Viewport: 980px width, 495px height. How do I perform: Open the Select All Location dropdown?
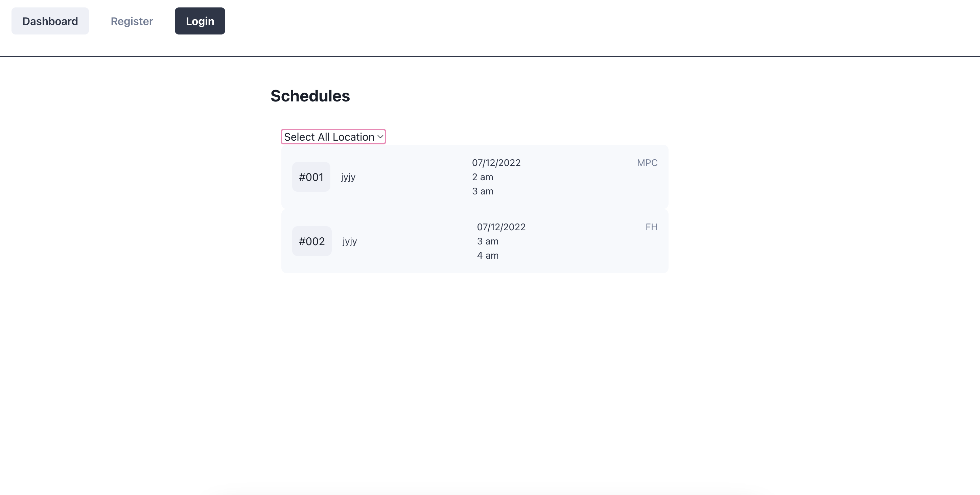[x=333, y=137]
